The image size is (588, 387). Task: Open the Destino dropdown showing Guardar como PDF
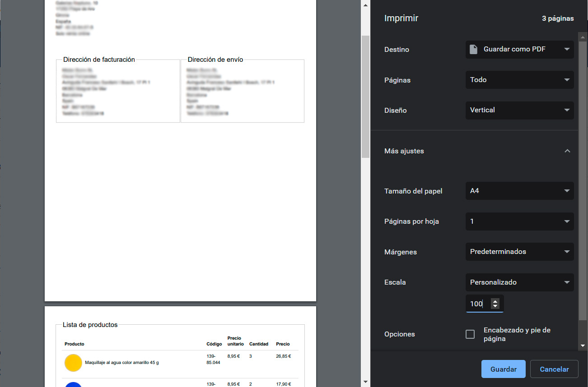[x=519, y=50]
